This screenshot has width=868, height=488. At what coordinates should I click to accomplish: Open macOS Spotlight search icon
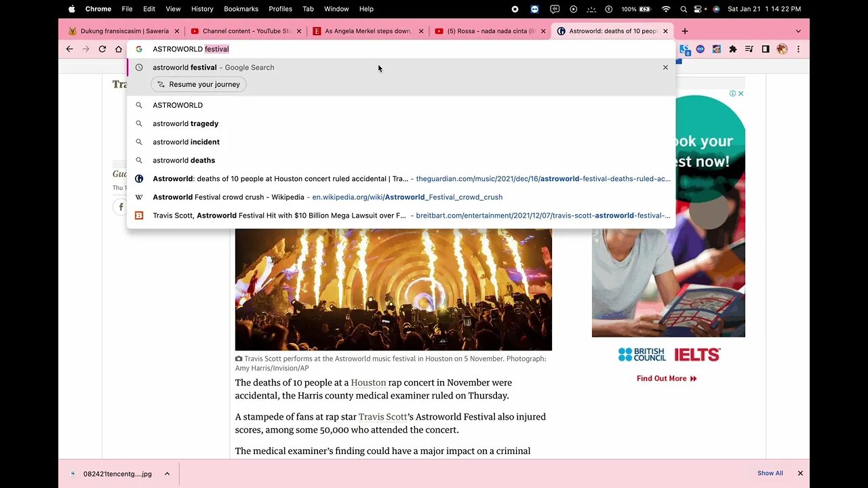(x=684, y=9)
